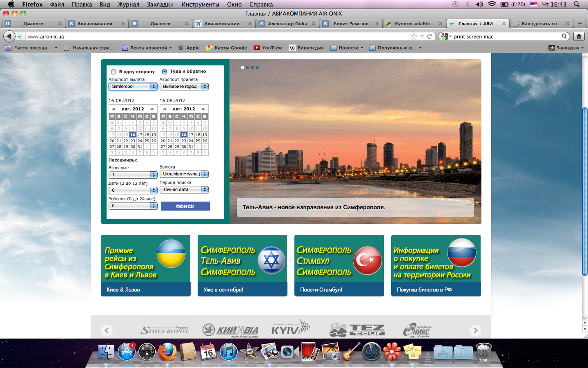The height and width of the screenshot is (368, 588).
Task: Open the "Выберите город" arrival dropdown
Action: [184, 87]
